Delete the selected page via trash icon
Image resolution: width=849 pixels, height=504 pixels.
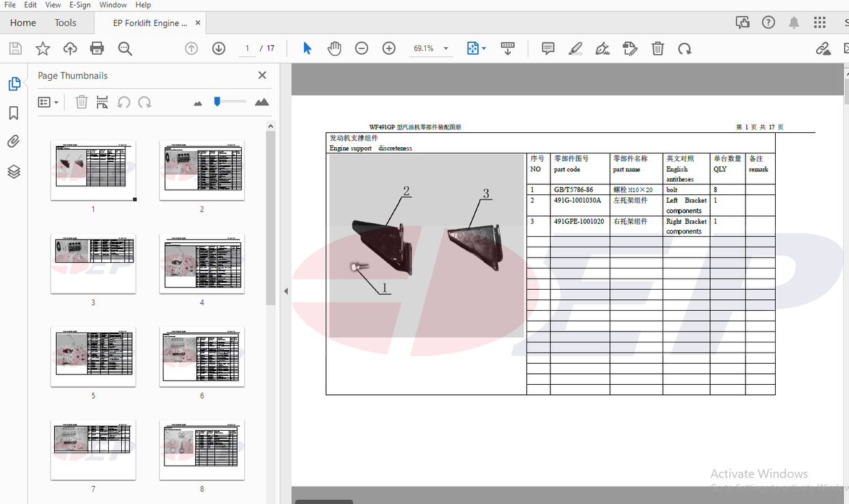(657, 48)
